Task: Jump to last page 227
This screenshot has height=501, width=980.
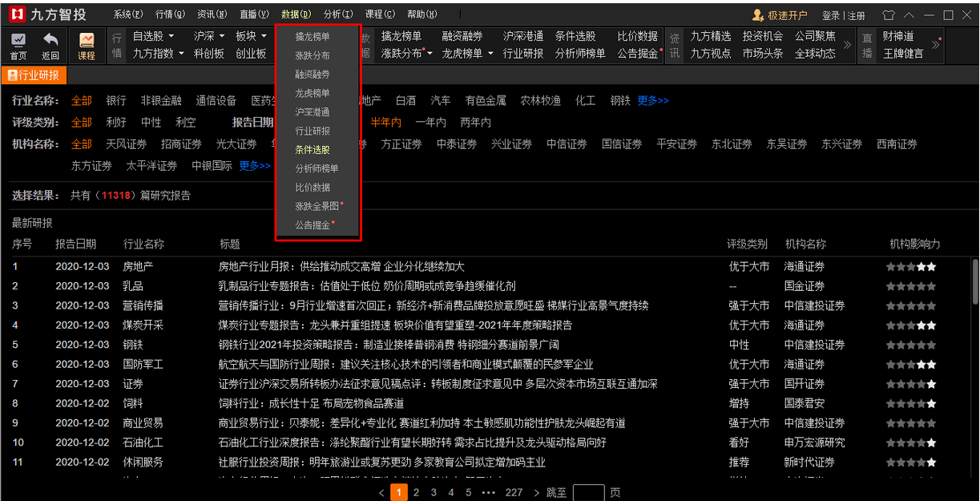Action: click(x=514, y=492)
